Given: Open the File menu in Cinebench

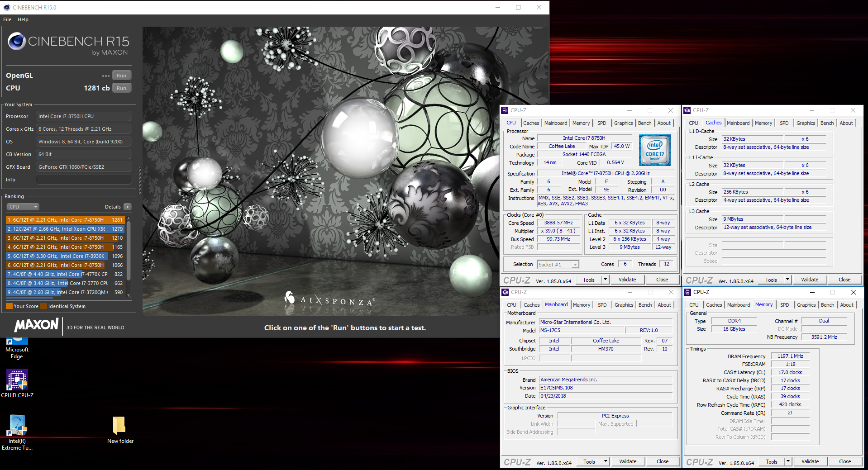Looking at the screenshot, I should [7, 19].
